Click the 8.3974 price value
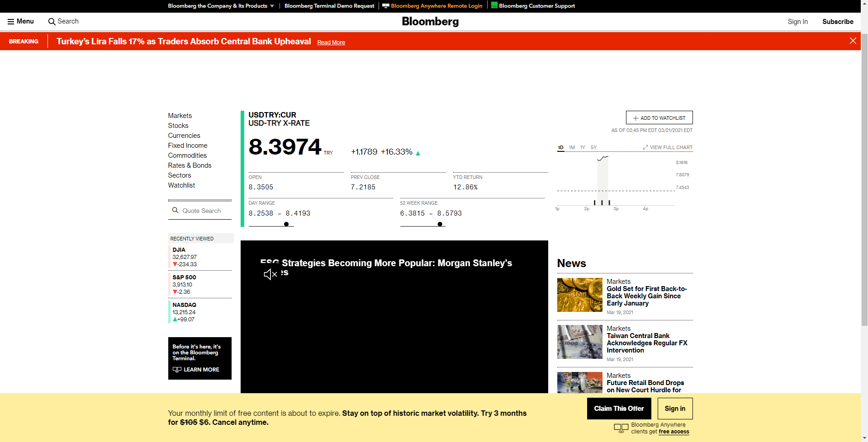868x442 pixels. [285, 147]
